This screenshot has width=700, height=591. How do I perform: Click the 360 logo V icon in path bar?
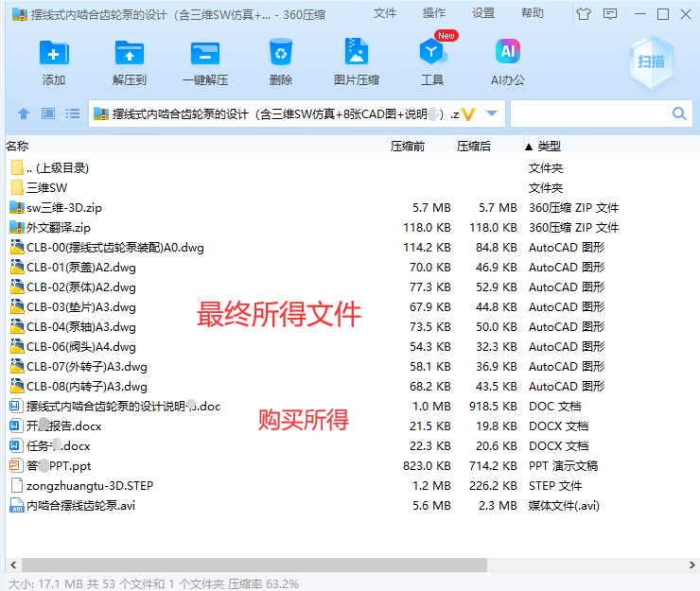pos(468,114)
